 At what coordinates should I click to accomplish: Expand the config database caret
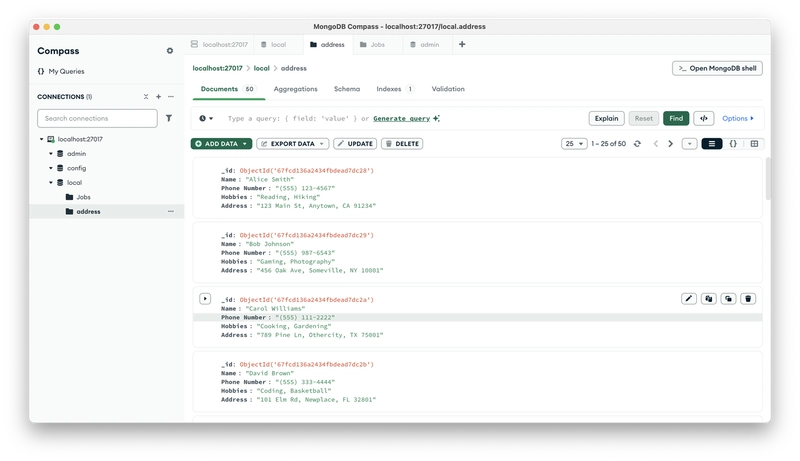51,168
